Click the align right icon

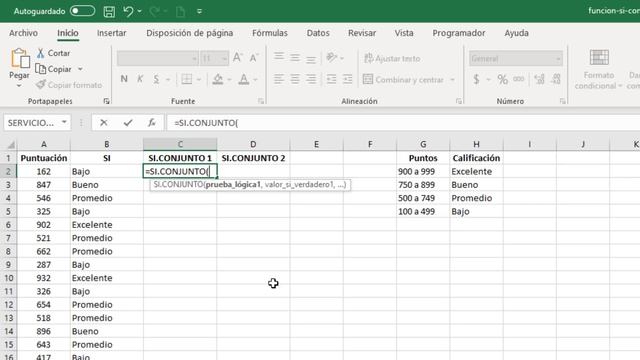(x=311, y=79)
